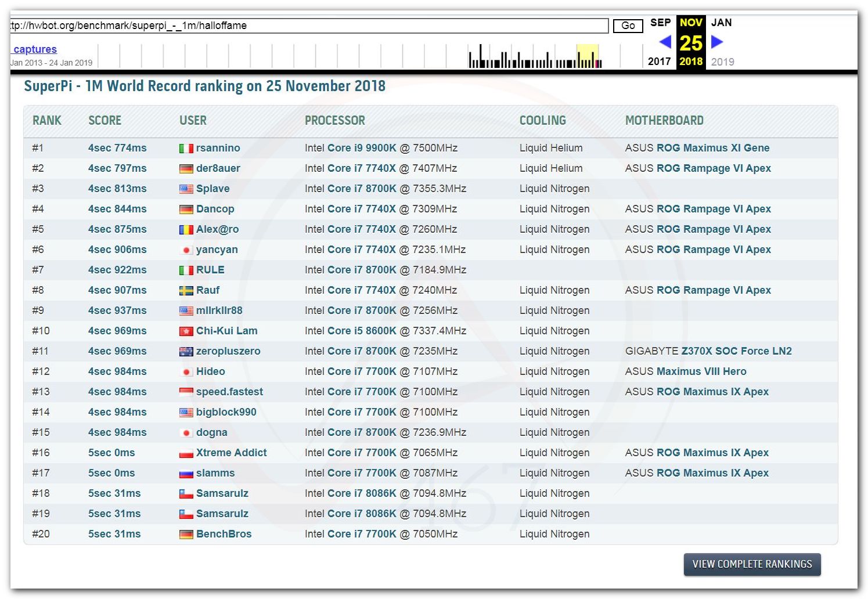
Task: Open the Core i9 9900K processor link
Action: pyautogui.click(x=362, y=148)
